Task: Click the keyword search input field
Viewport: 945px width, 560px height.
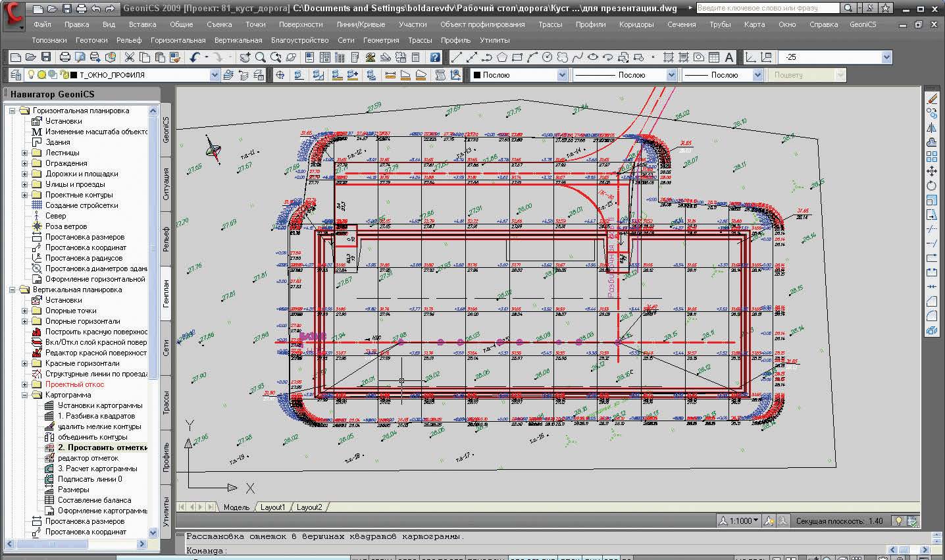Action: tap(767, 9)
